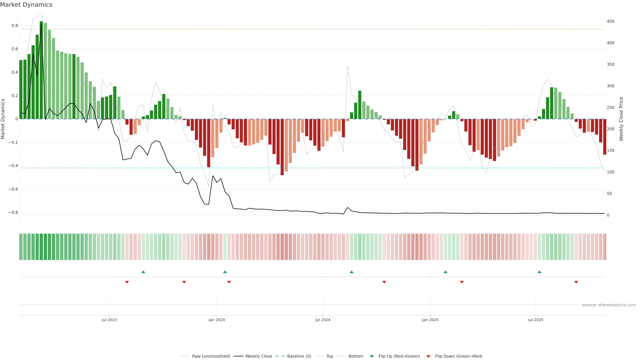The width and height of the screenshot is (644, 362).
Task: Hide the Bottom threshold legend entry
Action: [x=356, y=356]
